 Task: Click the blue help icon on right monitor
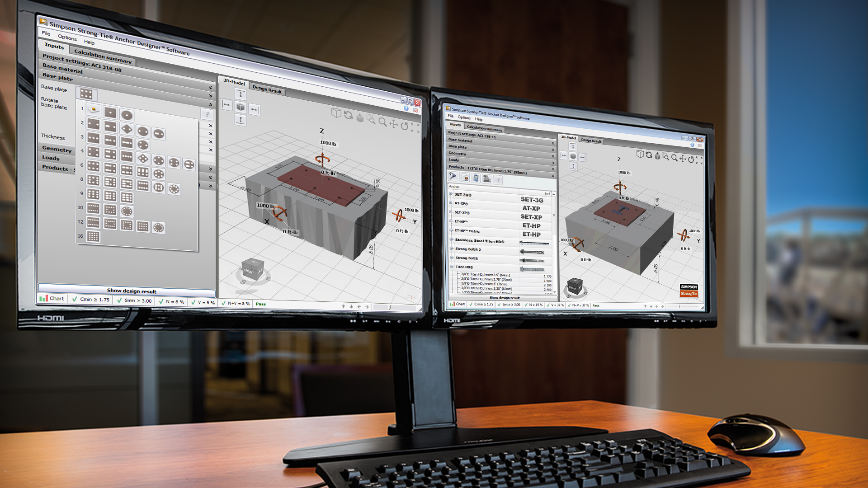point(692,145)
